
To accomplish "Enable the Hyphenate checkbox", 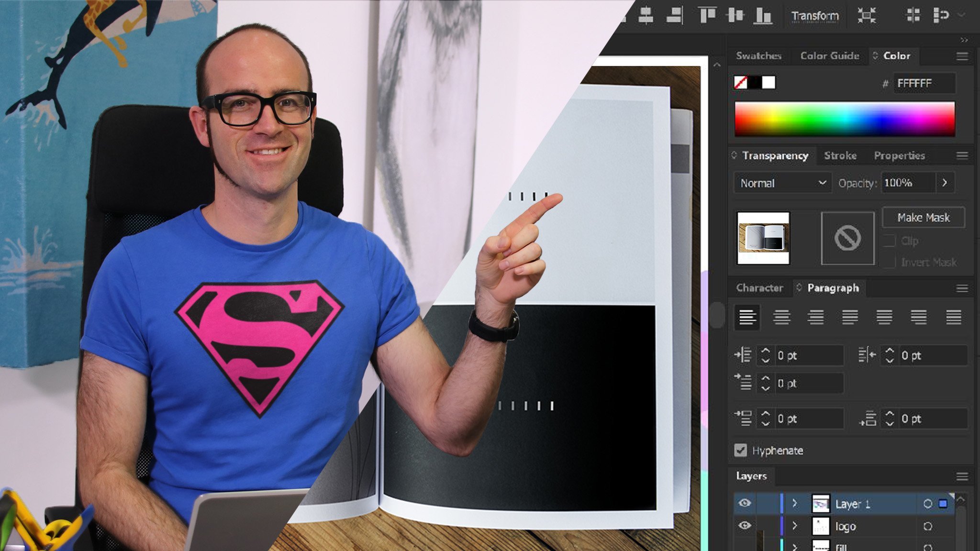I will click(x=740, y=451).
